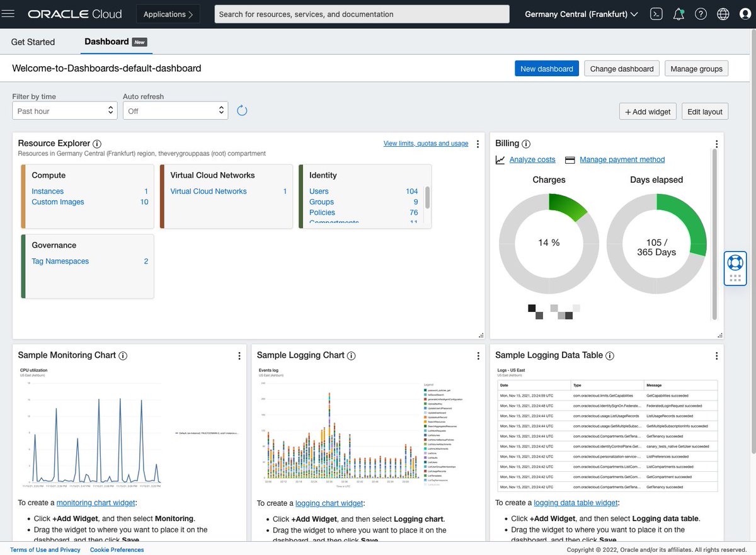Open Cookie Preferences link

coord(117,550)
